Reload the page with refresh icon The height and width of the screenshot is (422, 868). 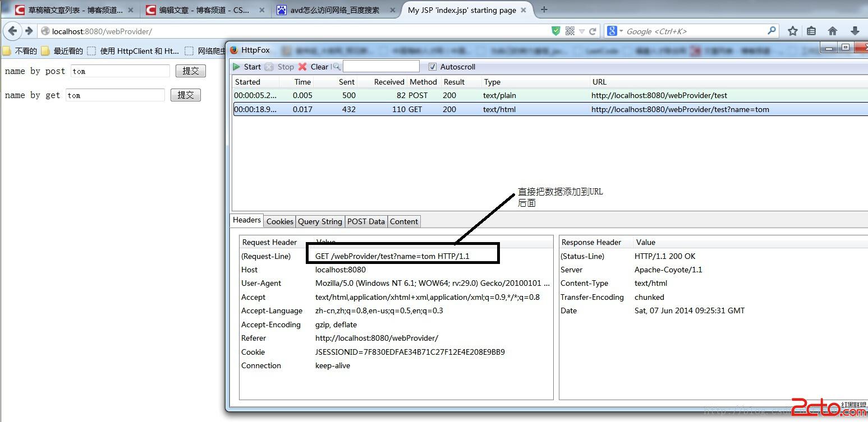click(593, 31)
